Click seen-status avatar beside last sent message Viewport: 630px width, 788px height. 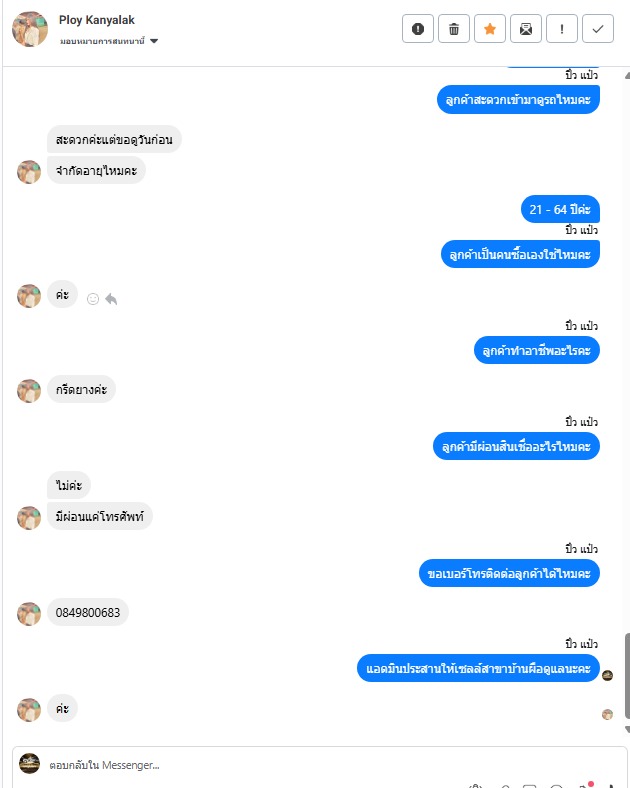(x=607, y=675)
